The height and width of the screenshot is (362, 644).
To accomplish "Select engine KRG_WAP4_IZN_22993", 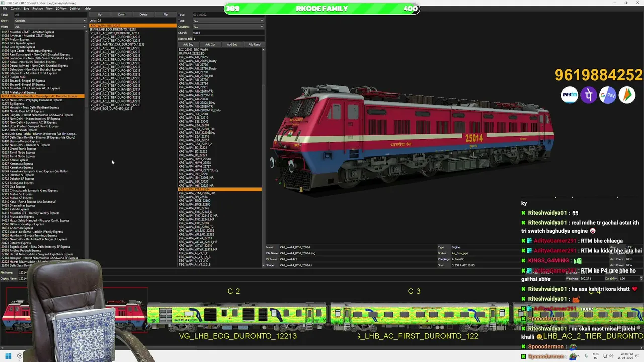I will coord(220,174).
